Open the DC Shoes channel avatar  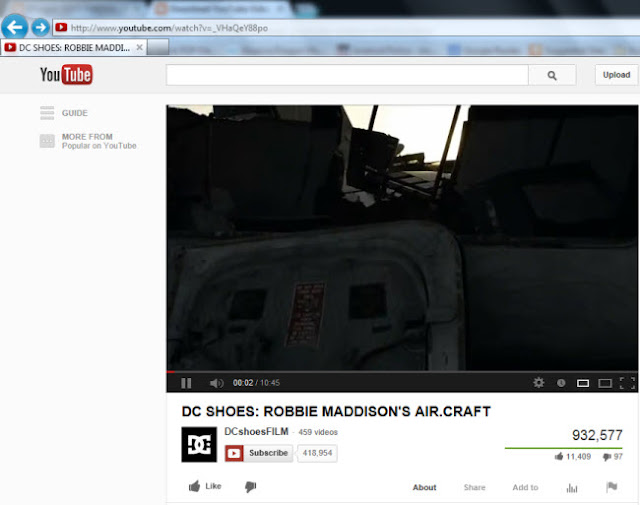tap(199, 445)
